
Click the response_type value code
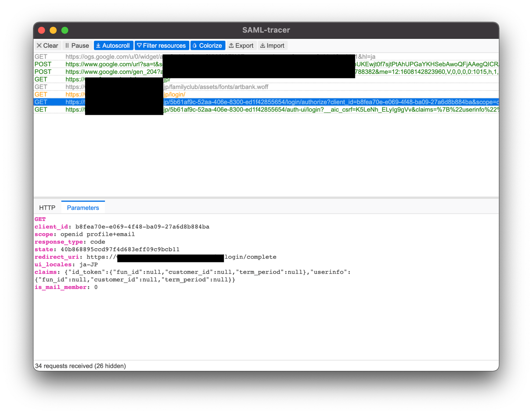pos(98,242)
